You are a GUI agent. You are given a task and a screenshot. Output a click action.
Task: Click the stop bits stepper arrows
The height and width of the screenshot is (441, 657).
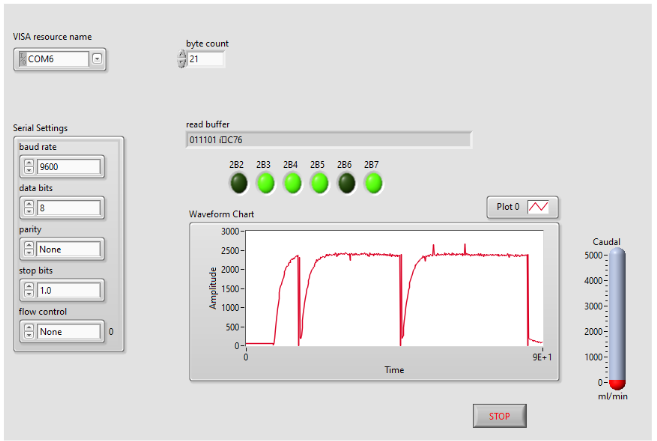28,290
